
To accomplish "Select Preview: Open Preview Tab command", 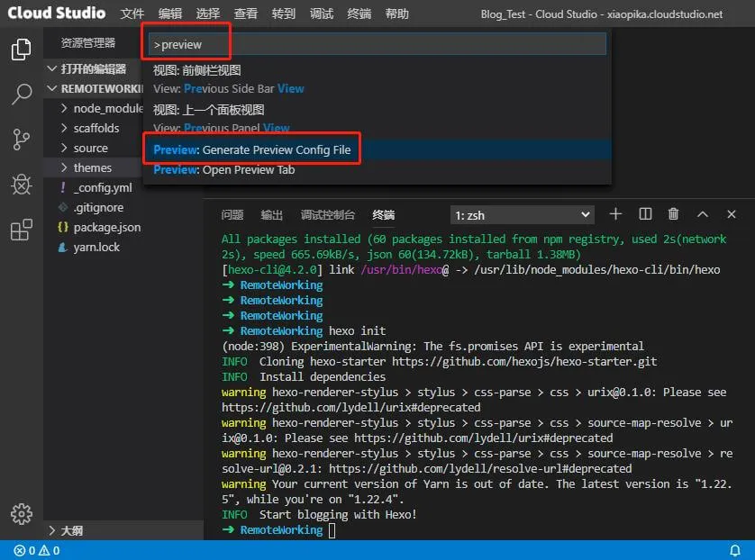I will click(377, 170).
